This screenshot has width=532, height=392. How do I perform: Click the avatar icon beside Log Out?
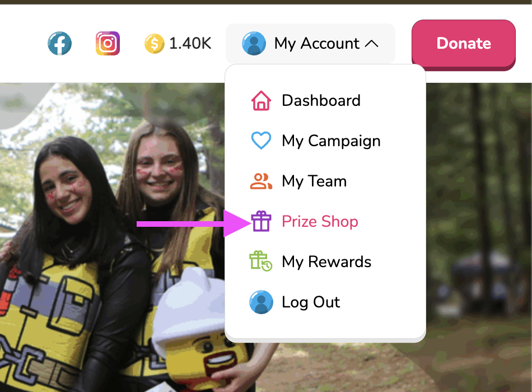[x=261, y=302]
